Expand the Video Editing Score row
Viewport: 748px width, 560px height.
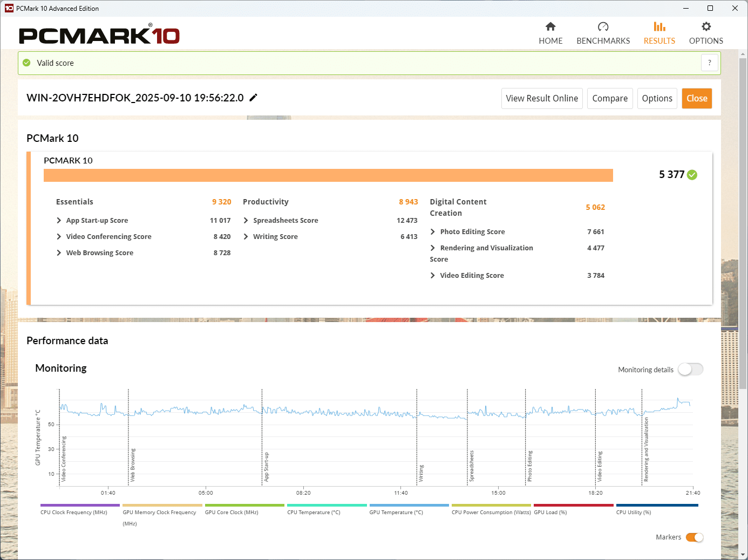(433, 276)
